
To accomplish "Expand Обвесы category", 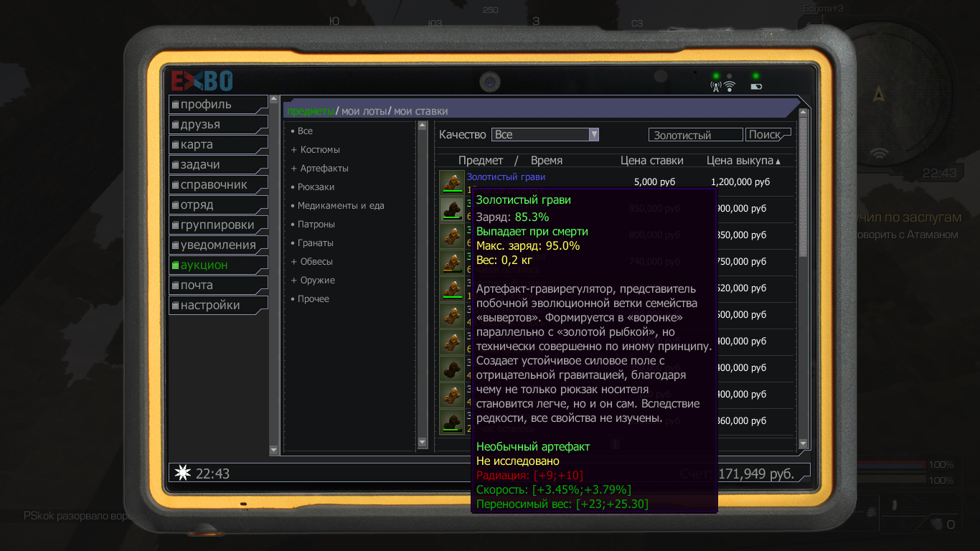I will coord(312,262).
